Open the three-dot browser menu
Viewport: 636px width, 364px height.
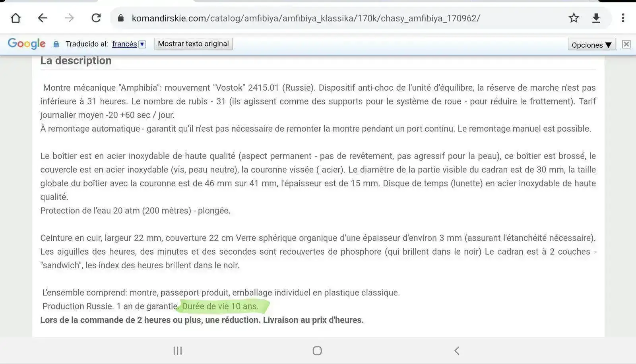623,18
